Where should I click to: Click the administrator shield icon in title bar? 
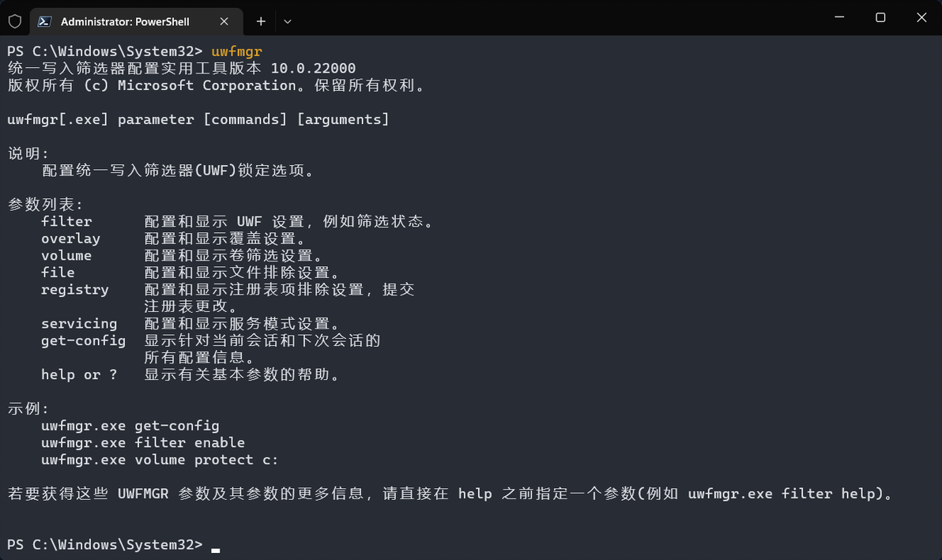[x=15, y=21]
